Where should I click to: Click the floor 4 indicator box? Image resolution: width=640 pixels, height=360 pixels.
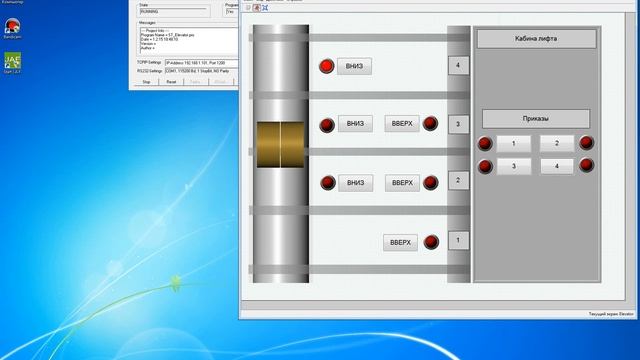[x=458, y=65]
